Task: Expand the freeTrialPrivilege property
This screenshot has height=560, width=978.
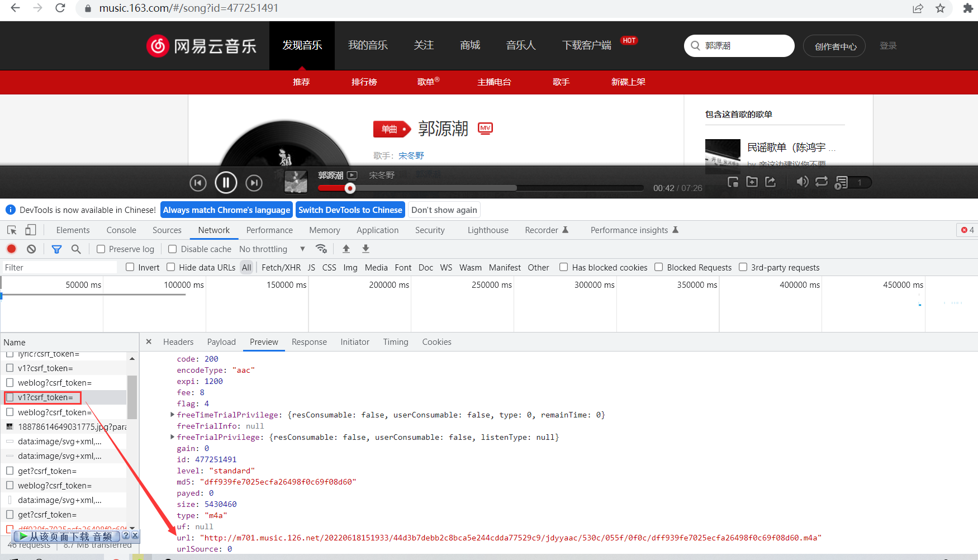Action: coord(172,437)
